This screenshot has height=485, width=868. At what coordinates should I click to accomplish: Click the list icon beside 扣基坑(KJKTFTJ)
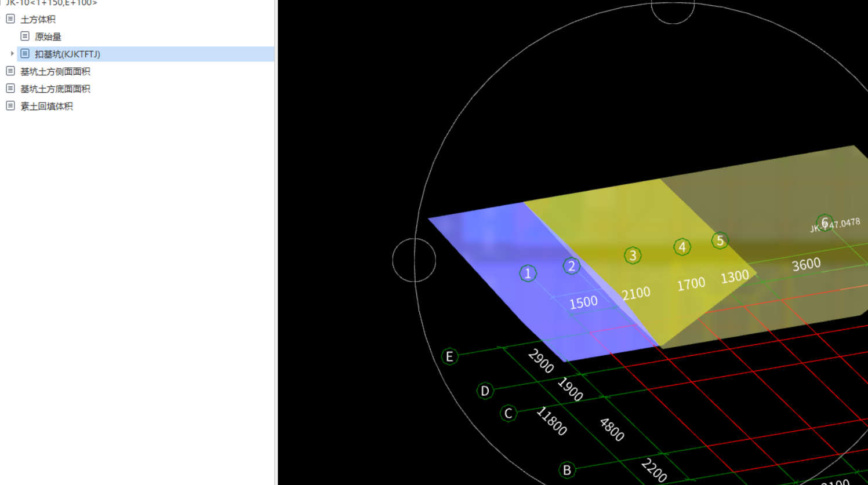[25, 53]
